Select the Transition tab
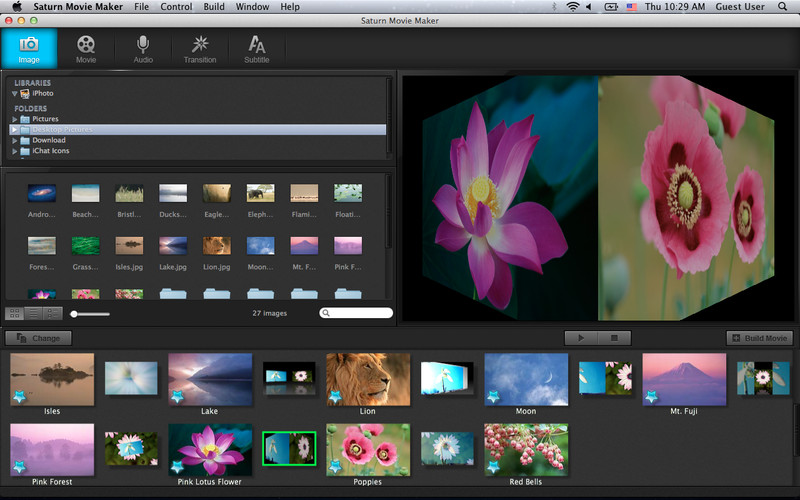Screen dimensions: 800x500 click(200, 48)
